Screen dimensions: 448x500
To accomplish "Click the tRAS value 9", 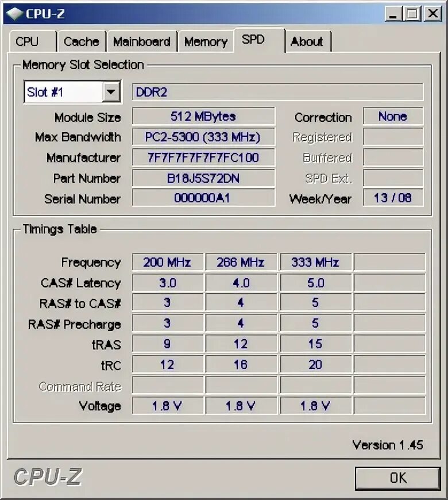I will click(168, 344).
